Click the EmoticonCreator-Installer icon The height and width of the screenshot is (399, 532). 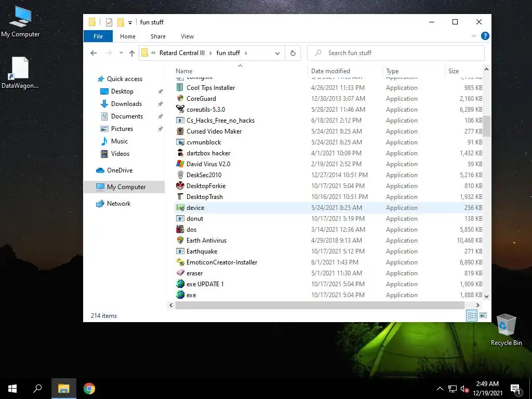(180, 262)
